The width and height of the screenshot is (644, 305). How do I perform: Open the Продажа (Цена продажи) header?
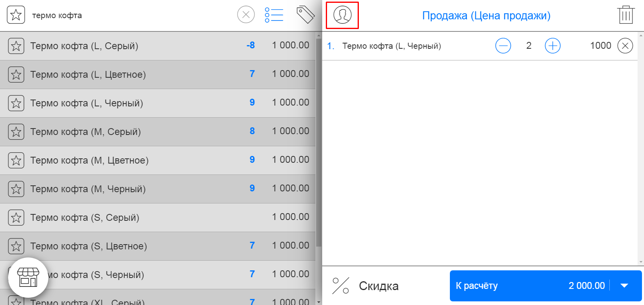486,16
